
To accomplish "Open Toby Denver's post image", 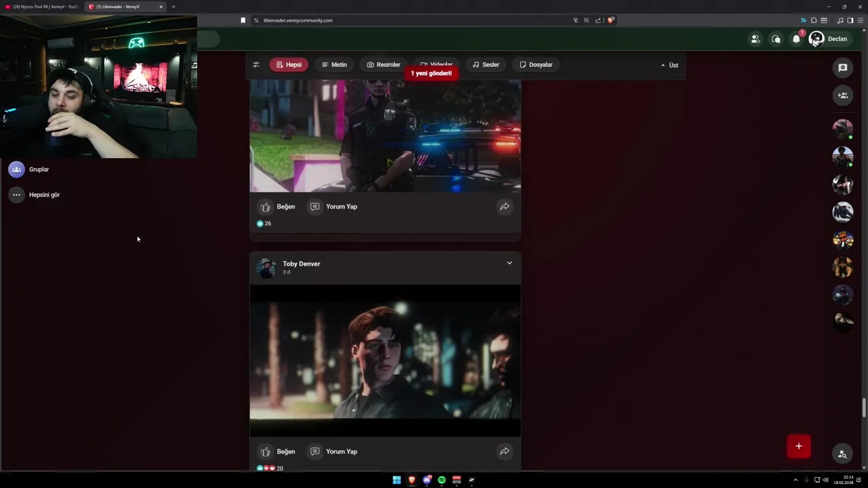I will [x=385, y=361].
